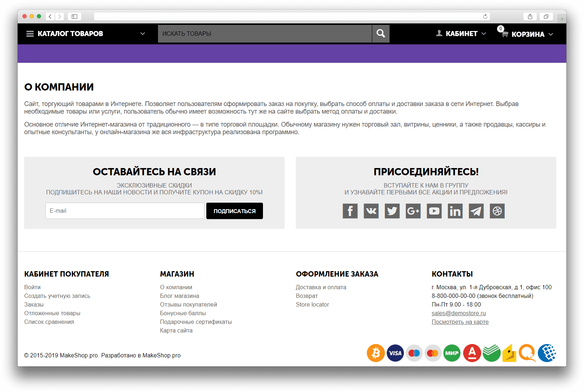The image size is (584, 392).
Task: Click the MIR payment icon
Action: pyautogui.click(x=452, y=353)
